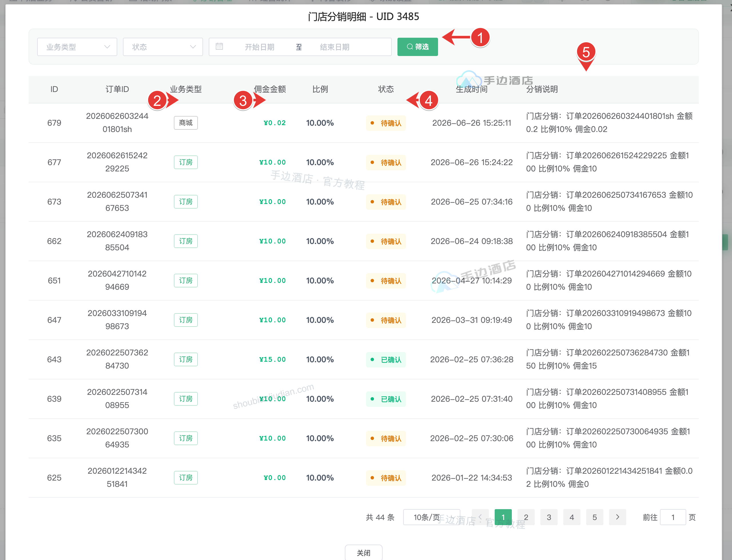Open the 业务类型 filter dropdown
This screenshot has width=732, height=560.
77,47
